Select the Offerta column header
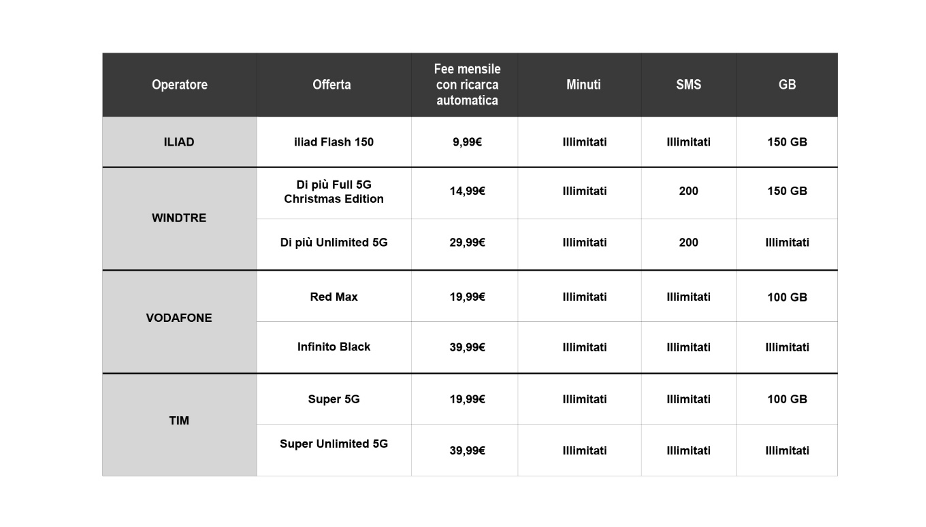 pyautogui.click(x=332, y=85)
